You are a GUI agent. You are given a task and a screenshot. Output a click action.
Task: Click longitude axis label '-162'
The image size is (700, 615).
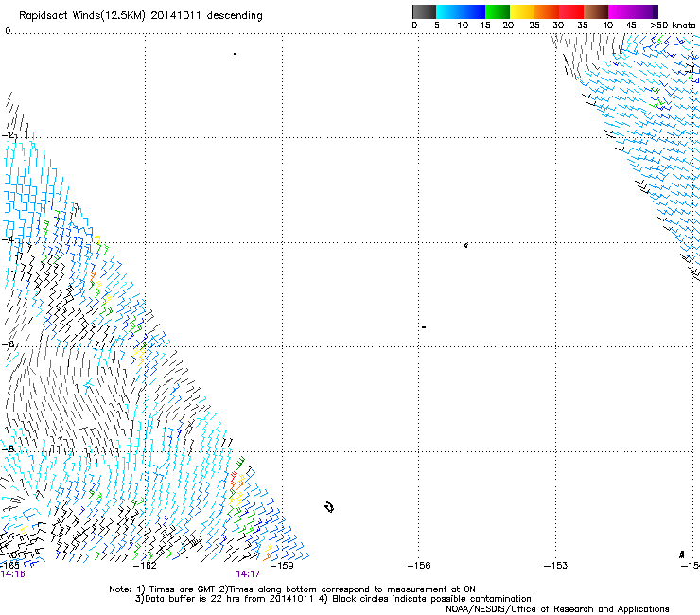[145, 566]
